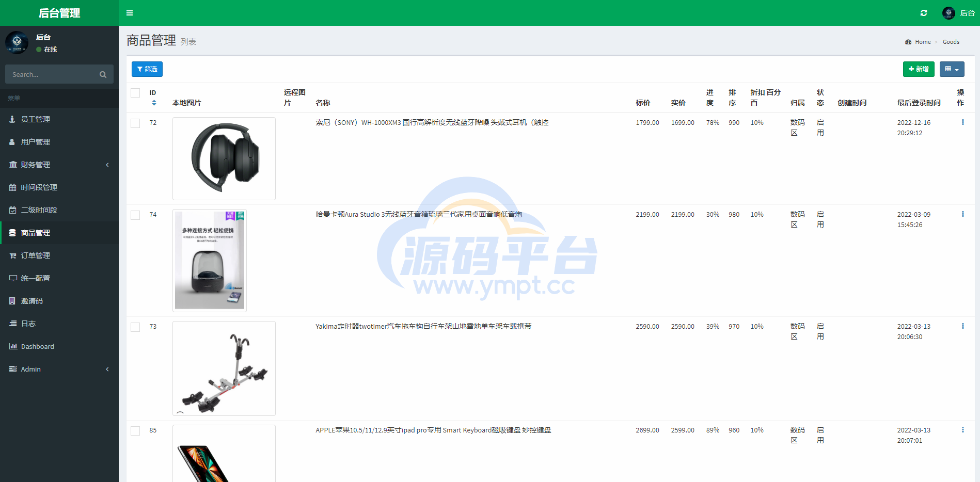Click the 新增 add button
The image size is (980, 482).
coord(919,69)
